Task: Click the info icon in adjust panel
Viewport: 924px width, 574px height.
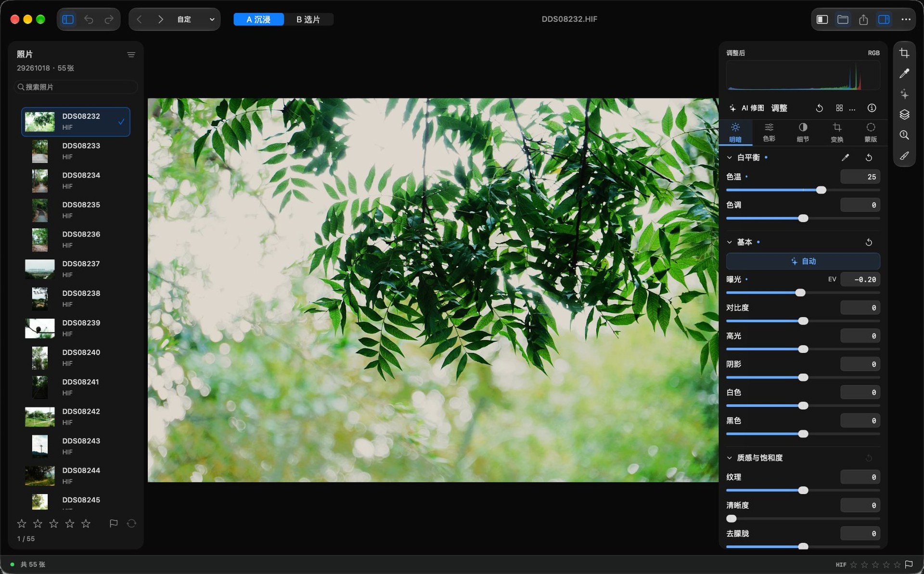Action: click(x=872, y=108)
